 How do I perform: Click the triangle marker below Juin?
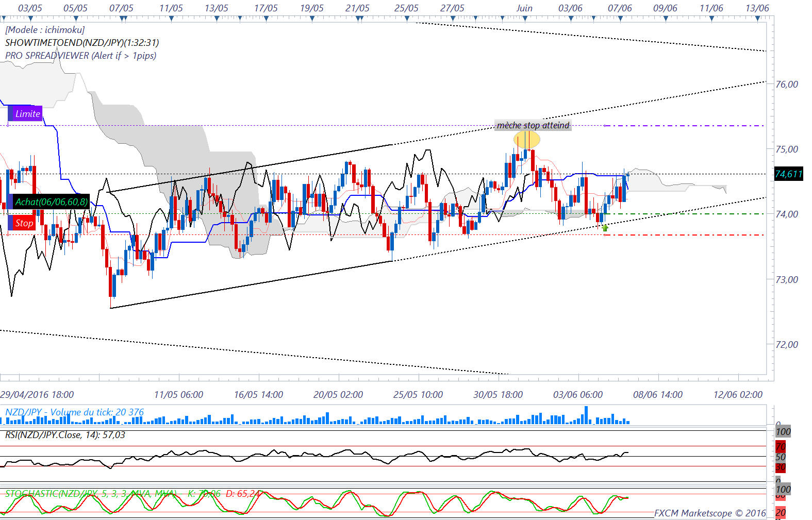(525, 19)
